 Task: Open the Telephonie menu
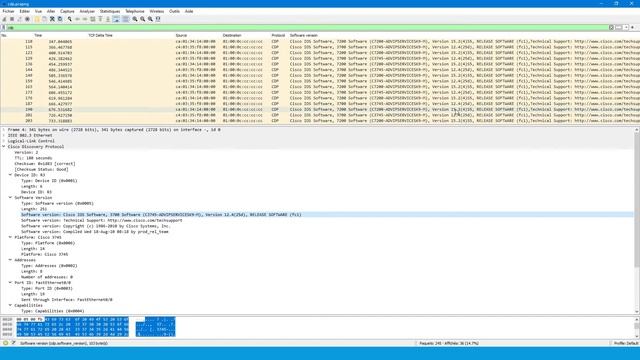pos(135,11)
